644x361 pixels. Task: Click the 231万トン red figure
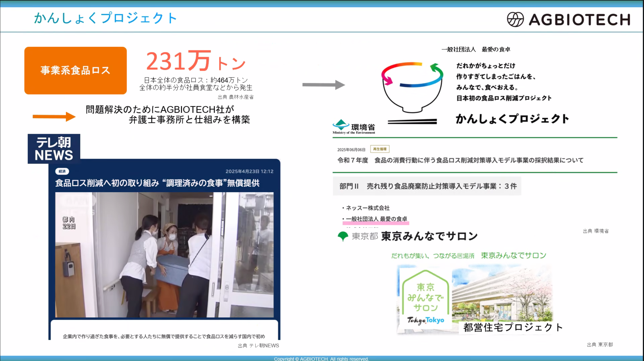pyautogui.click(x=196, y=61)
